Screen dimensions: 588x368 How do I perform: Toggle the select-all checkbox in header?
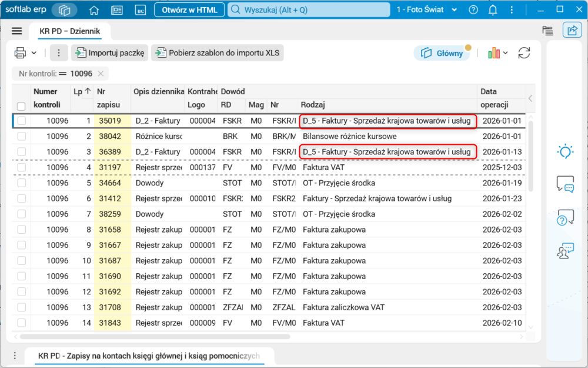[x=21, y=106]
